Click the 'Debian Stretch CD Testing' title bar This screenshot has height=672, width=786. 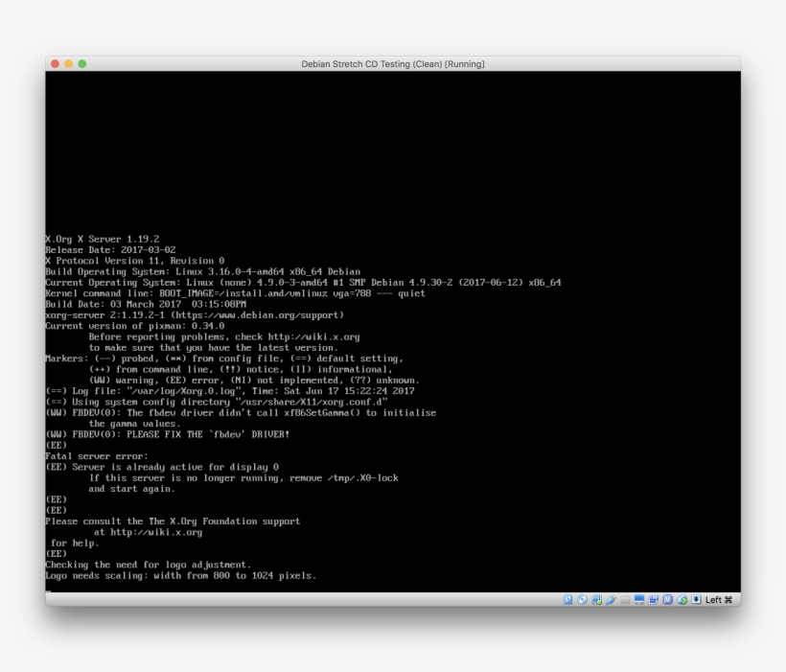pos(393,63)
